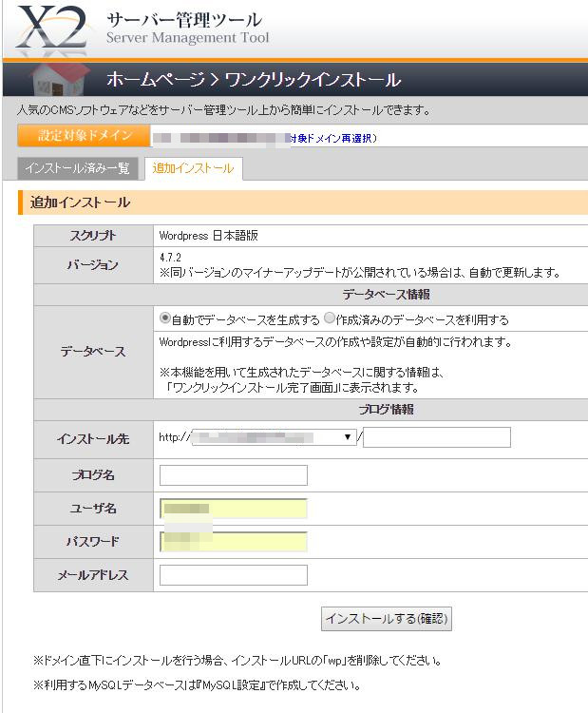Image resolution: width=588 pixels, height=713 pixels.
Task: Click the インストール先 row label
Action: pos(93,439)
